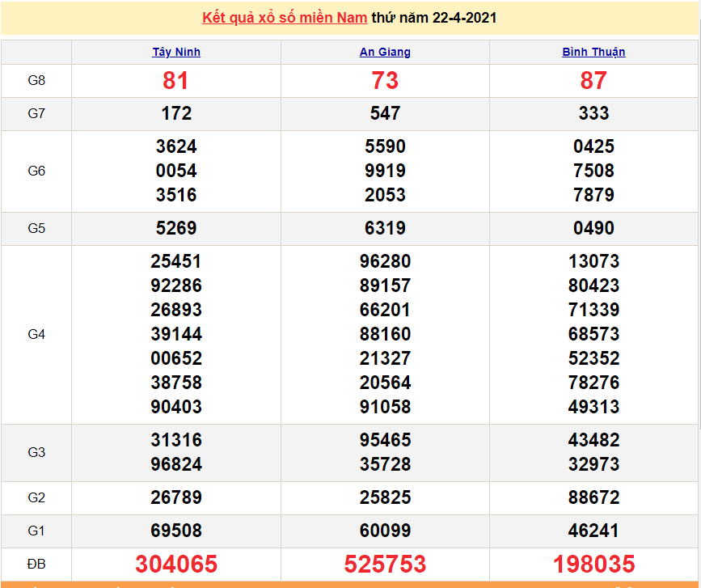Screen dimensions: 701x588
Task: Select the G4 row label cell
Action: [x=36, y=334]
